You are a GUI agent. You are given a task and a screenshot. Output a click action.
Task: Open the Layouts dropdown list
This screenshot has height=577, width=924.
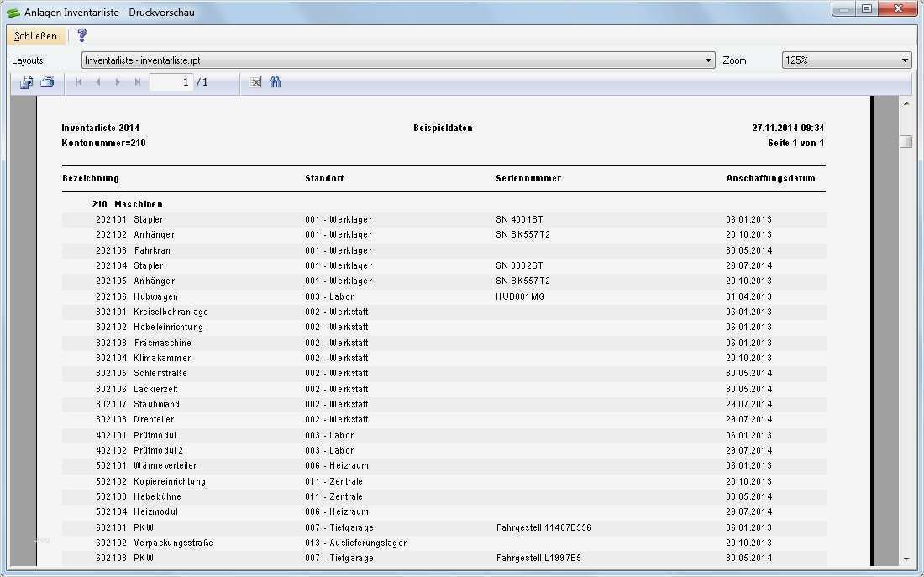click(x=398, y=60)
